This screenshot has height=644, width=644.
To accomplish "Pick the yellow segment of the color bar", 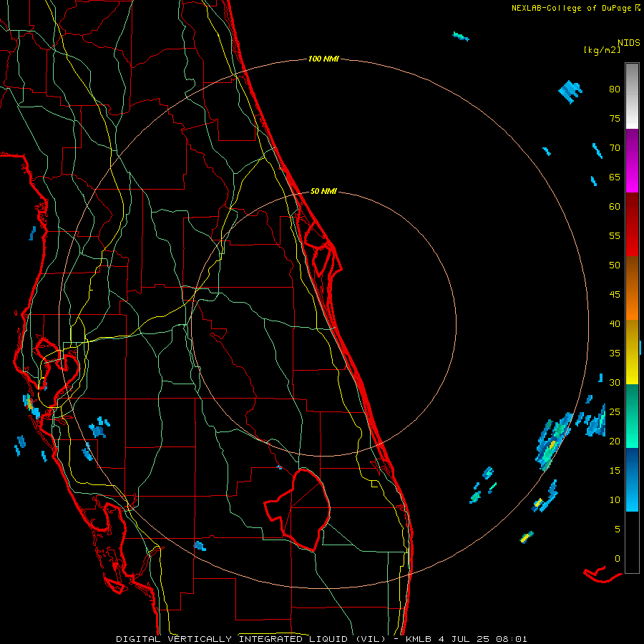I will coord(632,352).
